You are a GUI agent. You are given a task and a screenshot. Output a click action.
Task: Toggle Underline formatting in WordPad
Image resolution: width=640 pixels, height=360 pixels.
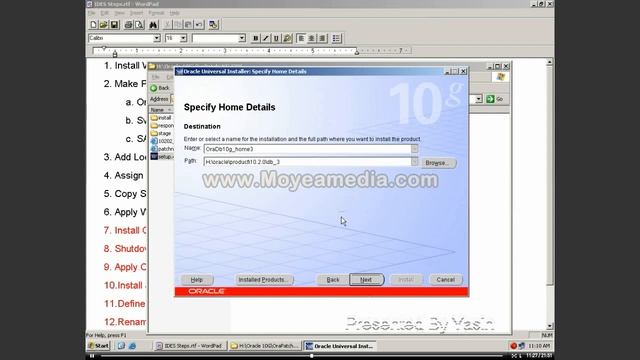click(276, 38)
